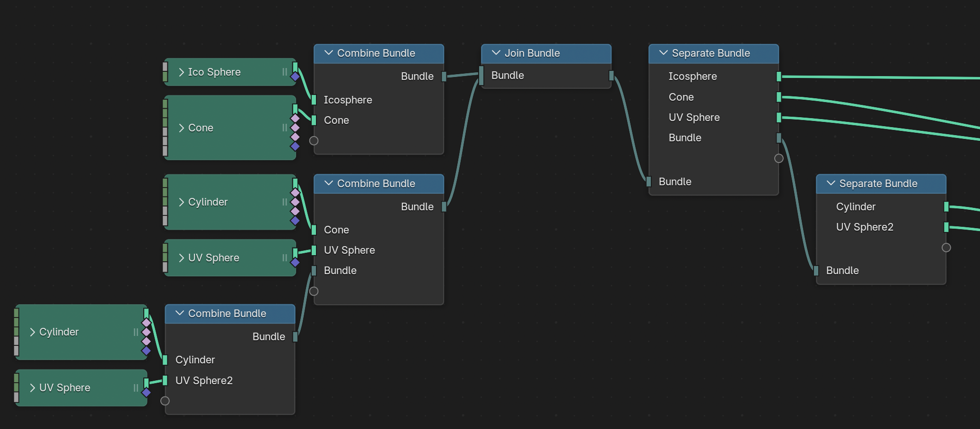This screenshot has width=980, height=429.
Task: Click the empty extension socket of second Separate Bundle
Action: [946, 248]
